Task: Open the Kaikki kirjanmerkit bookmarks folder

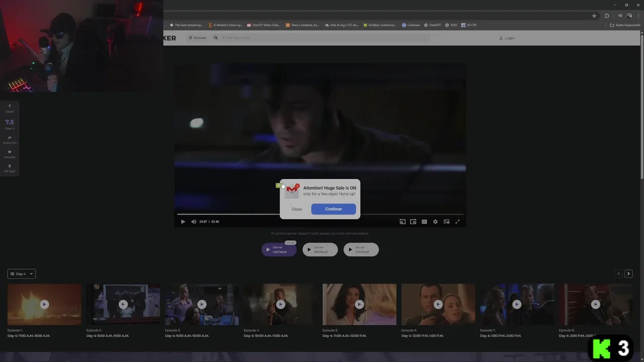Action: click(x=624, y=25)
